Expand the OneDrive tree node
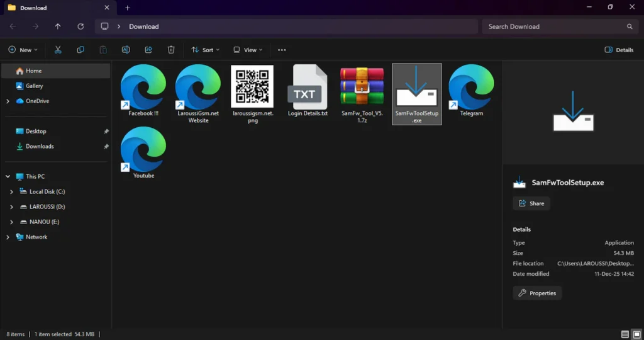The width and height of the screenshot is (644, 340). point(8,101)
